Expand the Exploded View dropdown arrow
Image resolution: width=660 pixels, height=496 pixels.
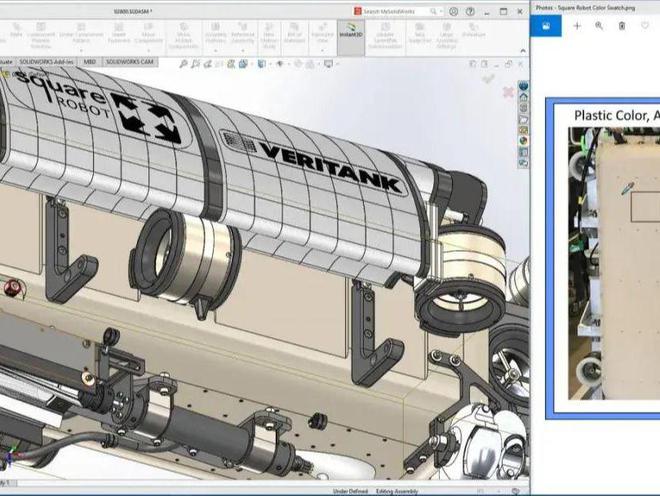322,51
